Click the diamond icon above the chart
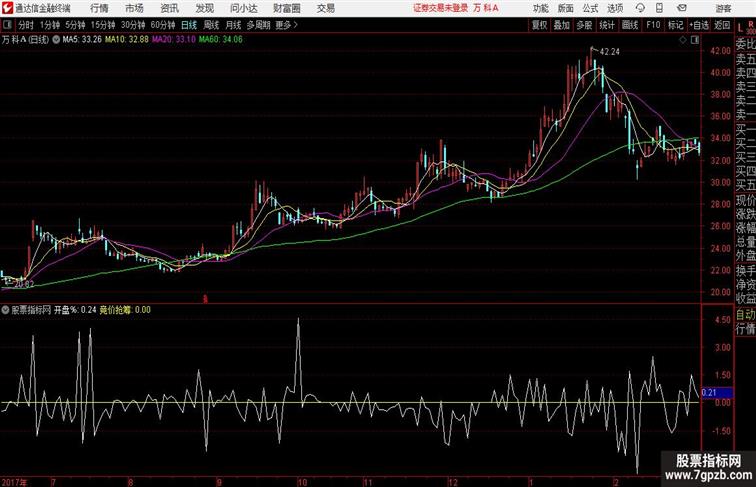Image resolution: width=756 pixels, height=487 pixels. pos(683,40)
